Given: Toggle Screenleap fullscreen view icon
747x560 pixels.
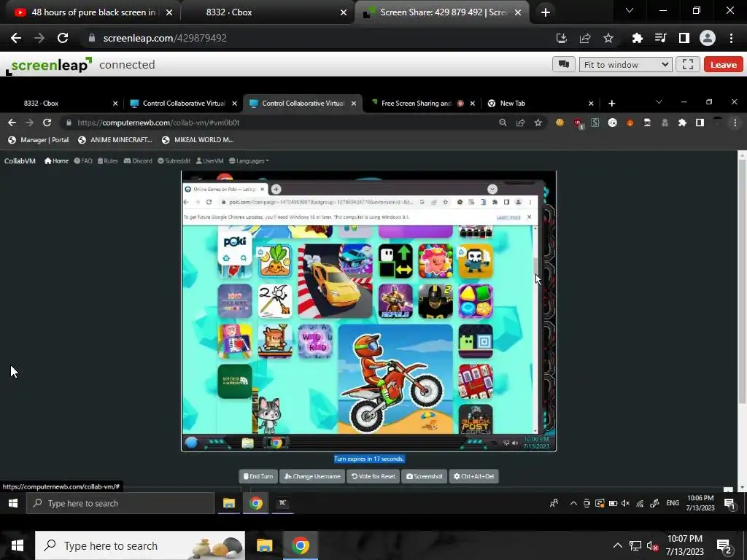Looking at the screenshot, I should 687,65.
